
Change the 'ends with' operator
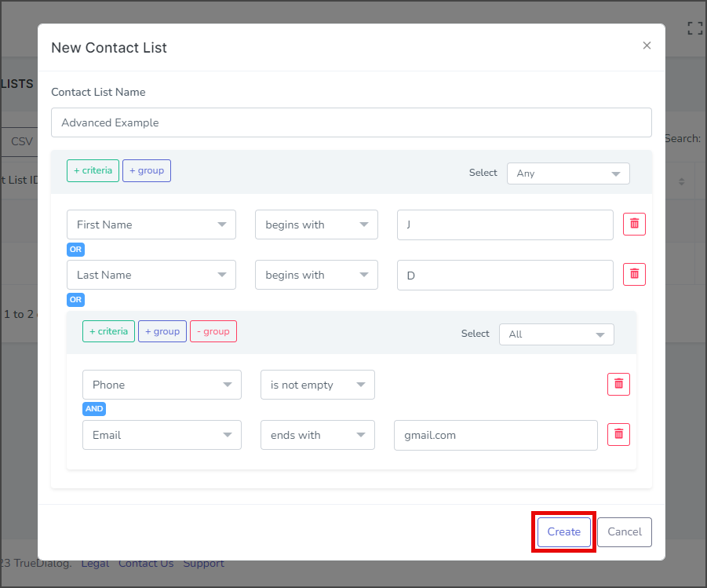click(x=318, y=435)
